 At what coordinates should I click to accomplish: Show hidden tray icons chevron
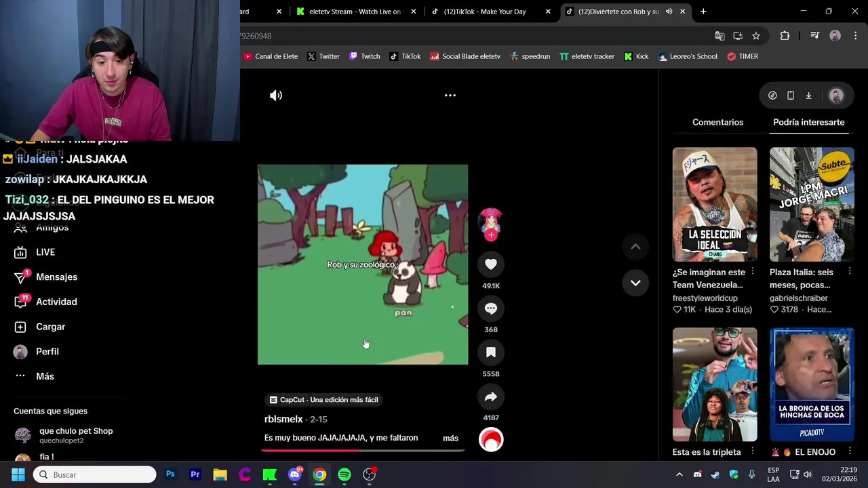[679, 474]
